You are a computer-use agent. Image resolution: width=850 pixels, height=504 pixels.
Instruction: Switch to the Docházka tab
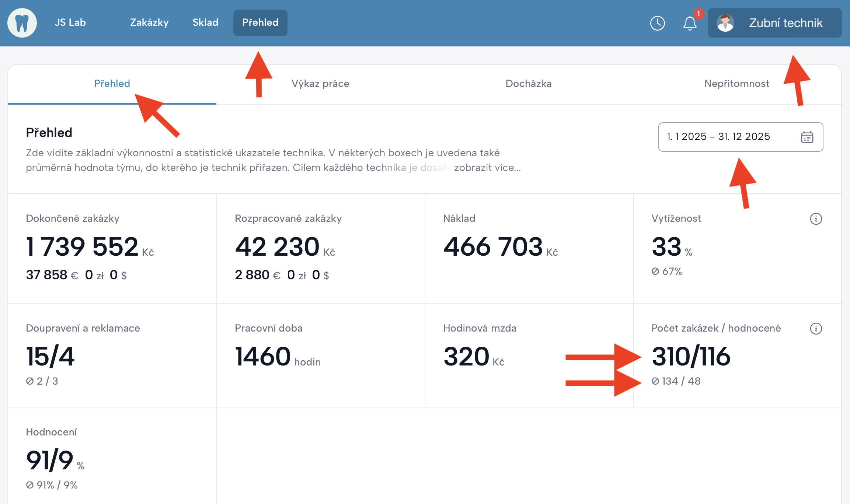pos(528,84)
